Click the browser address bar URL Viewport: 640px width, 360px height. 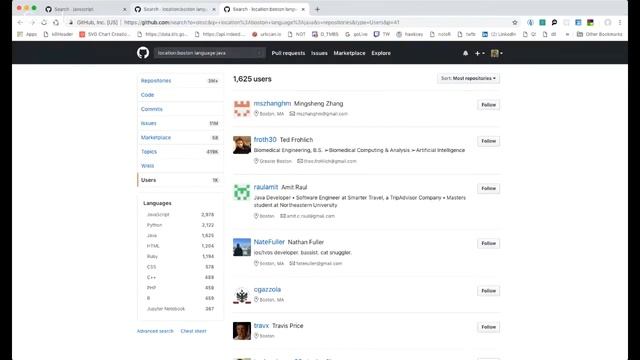(261, 22)
